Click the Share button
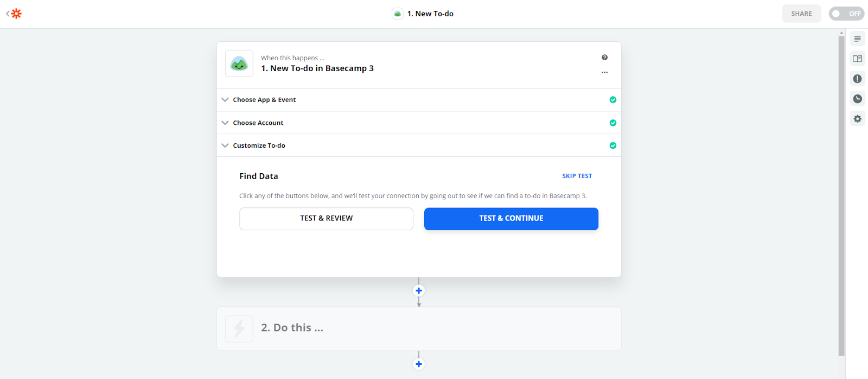 [801, 14]
